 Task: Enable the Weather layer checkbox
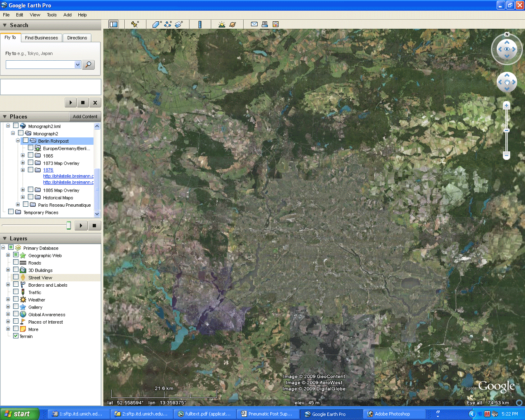(16, 299)
